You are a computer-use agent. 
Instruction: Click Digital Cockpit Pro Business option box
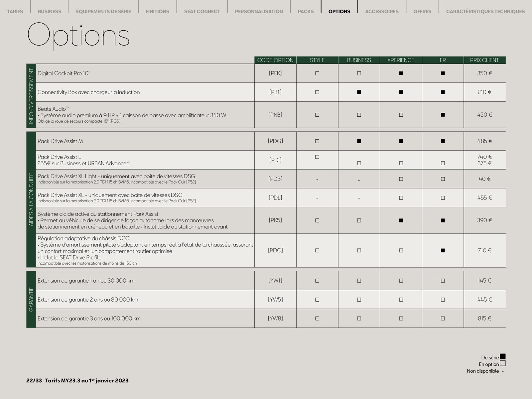[359, 73]
